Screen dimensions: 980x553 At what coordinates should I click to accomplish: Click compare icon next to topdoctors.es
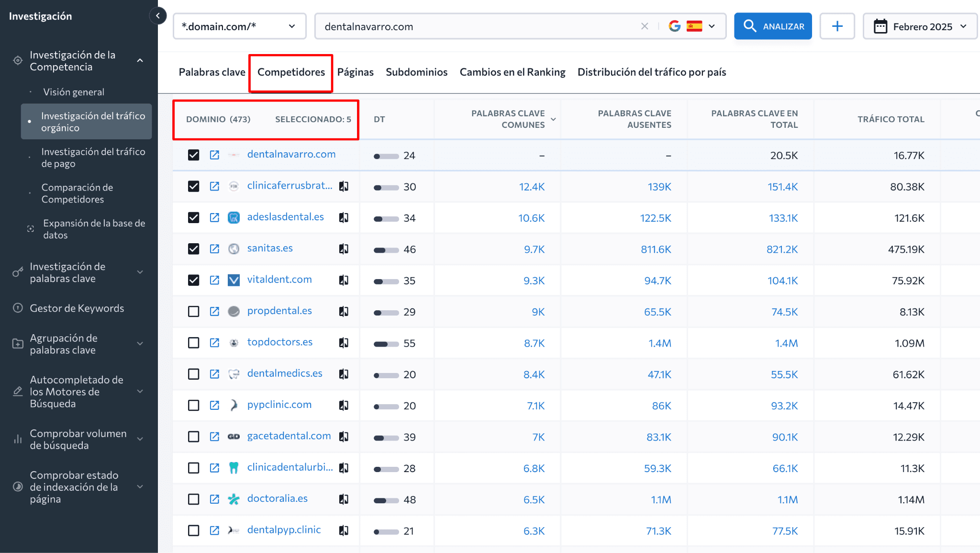(344, 342)
